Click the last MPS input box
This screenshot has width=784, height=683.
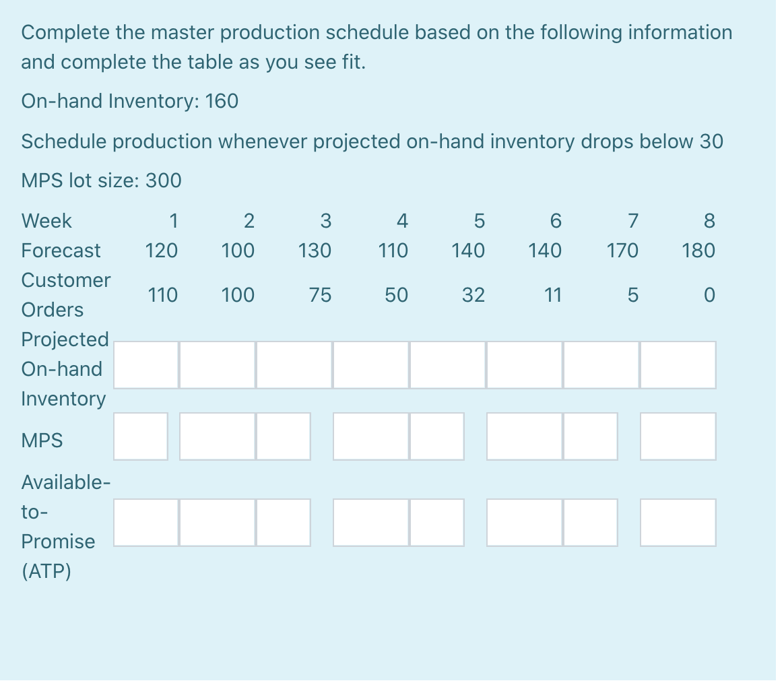click(x=678, y=436)
